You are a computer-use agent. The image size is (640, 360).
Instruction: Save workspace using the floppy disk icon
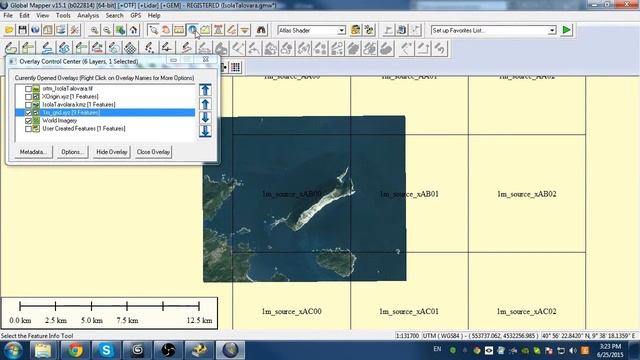pos(22,30)
